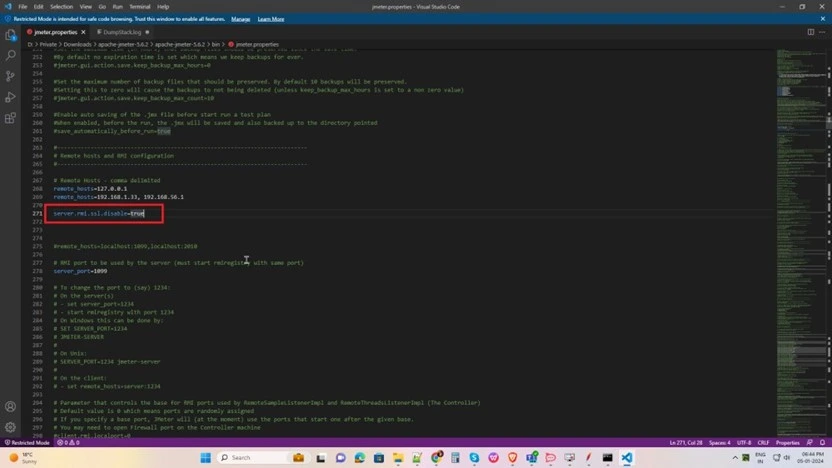Open the File menu

[x=22, y=7]
